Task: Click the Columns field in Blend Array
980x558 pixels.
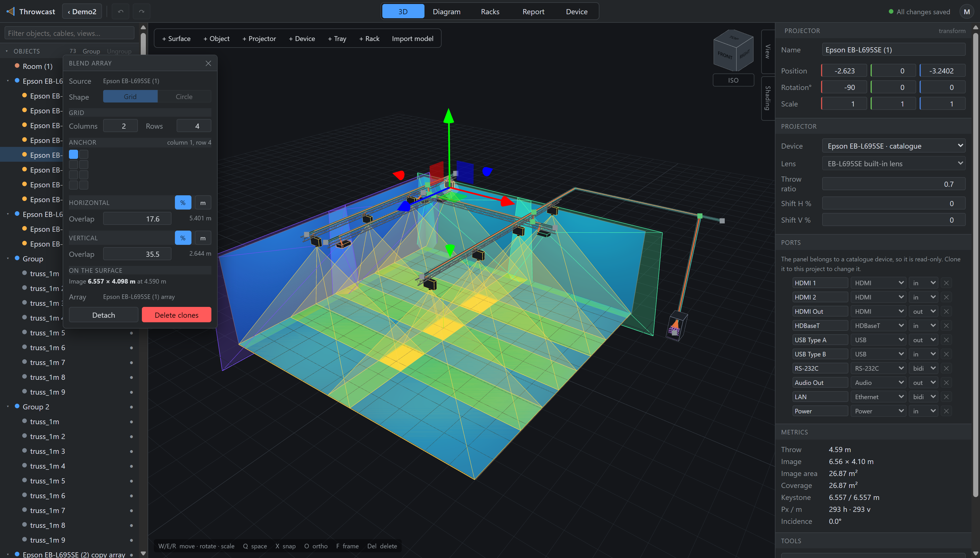Action: pos(121,126)
